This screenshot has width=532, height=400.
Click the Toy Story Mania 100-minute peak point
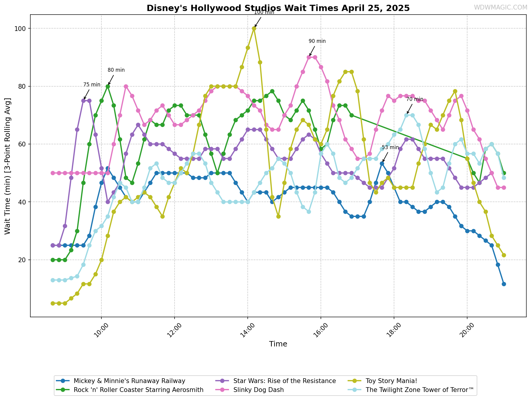(x=254, y=29)
